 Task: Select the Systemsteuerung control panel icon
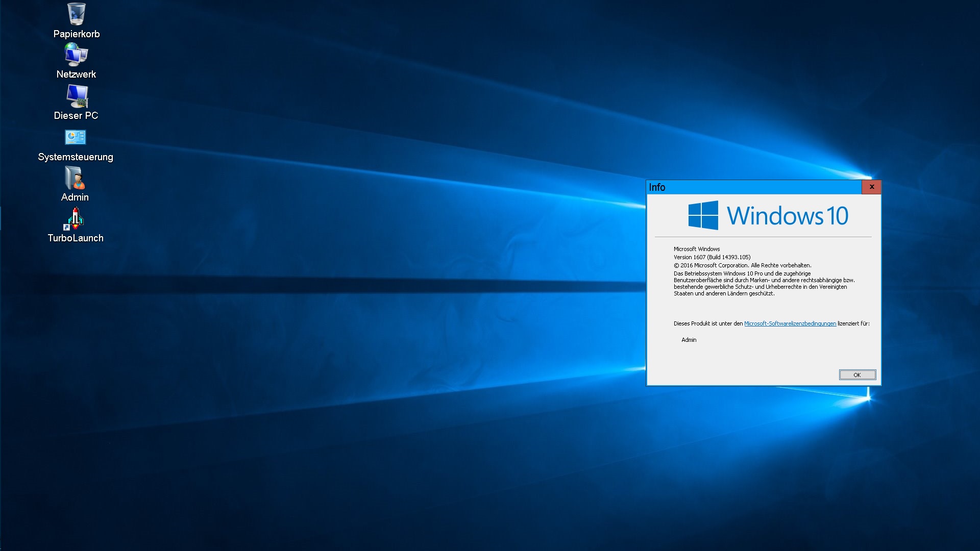pos(76,137)
